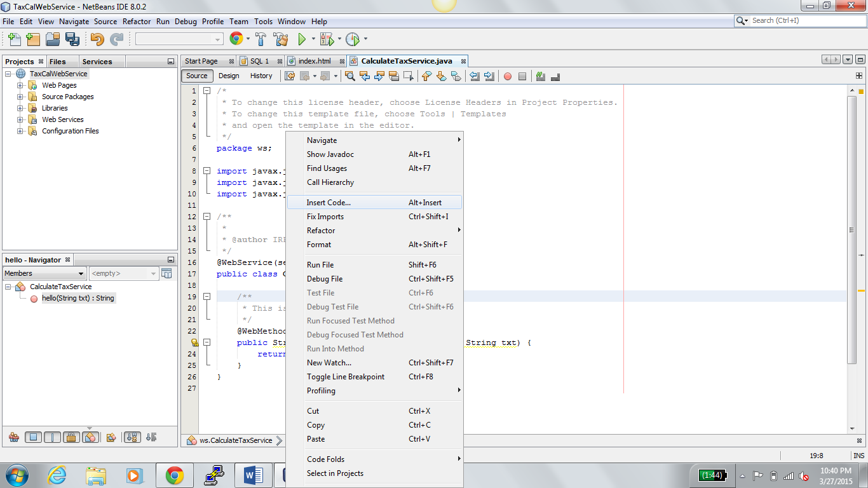Toggle Highlight Search in editor toolbar
Image resolution: width=868 pixels, height=488 pixels.
(393, 76)
